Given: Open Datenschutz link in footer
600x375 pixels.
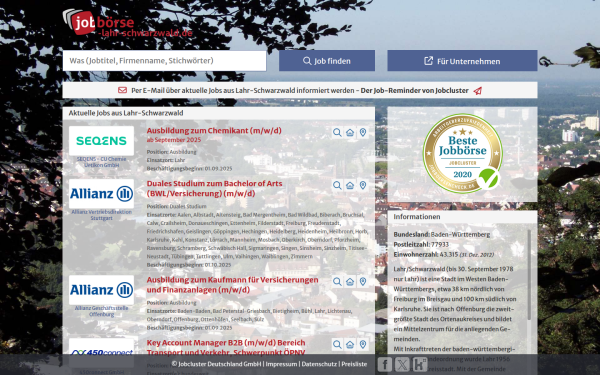Looking at the screenshot, I should coord(319,364).
